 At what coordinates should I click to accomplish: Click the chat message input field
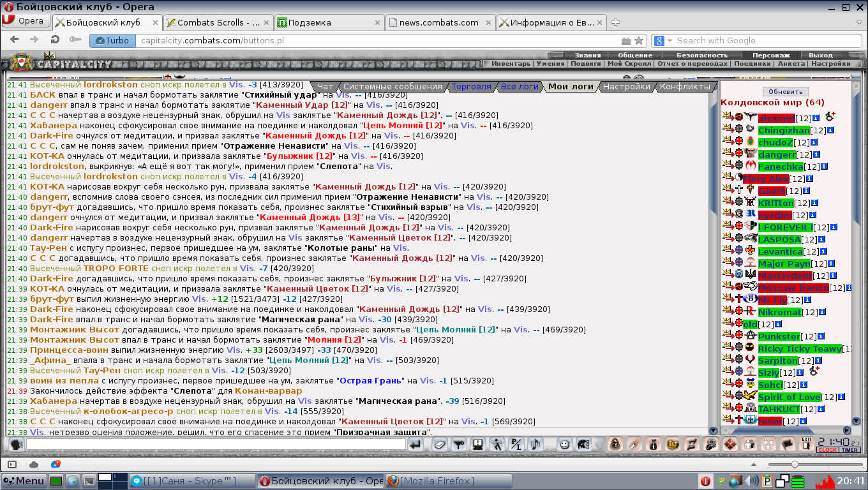click(216, 445)
